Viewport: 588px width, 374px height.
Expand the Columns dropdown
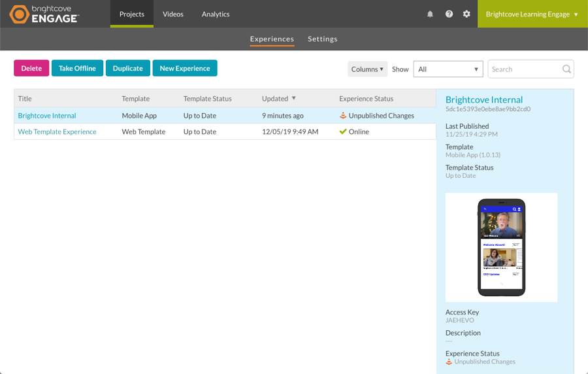[367, 69]
